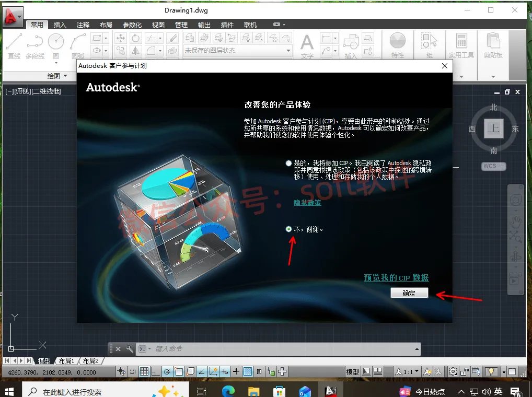Screen dimensions: 532x397
Task: Click the Clean Screen icon in status bar
Action: [x=512, y=372]
